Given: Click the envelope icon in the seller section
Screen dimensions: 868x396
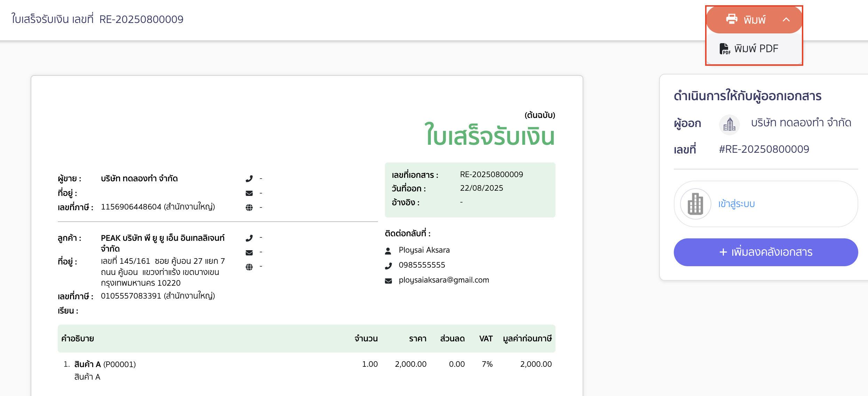Looking at the screenshot, I should [249, 193].
